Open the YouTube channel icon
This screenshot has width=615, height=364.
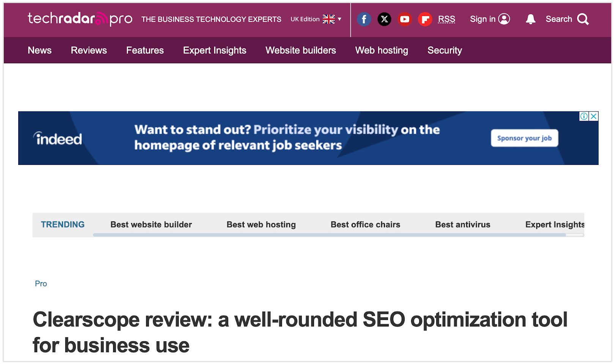coord(405,19)
